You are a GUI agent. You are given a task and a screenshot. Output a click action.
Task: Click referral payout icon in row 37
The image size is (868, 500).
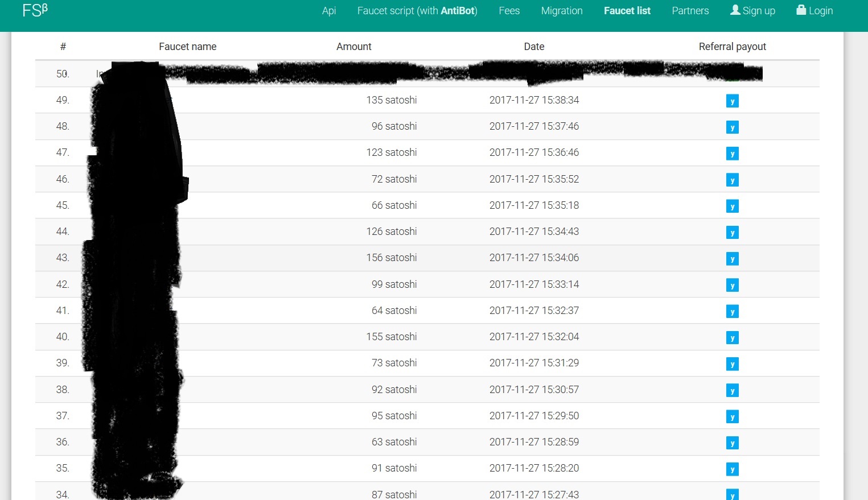(x=733, y=417)
